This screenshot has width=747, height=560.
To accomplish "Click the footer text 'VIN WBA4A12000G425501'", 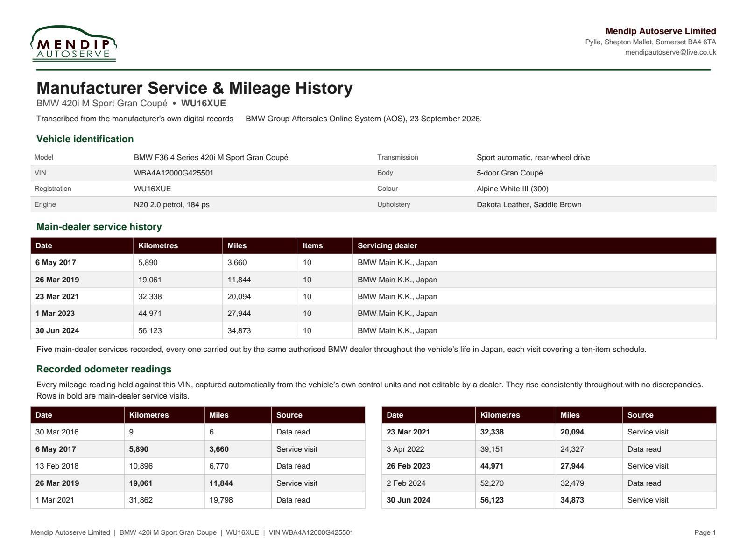I will [x=311, y=532].
